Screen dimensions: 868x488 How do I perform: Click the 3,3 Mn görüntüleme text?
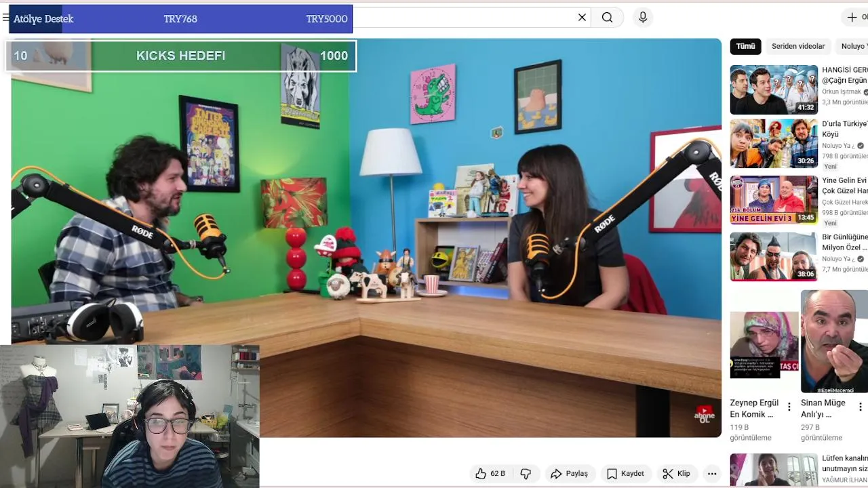(845, 102)
